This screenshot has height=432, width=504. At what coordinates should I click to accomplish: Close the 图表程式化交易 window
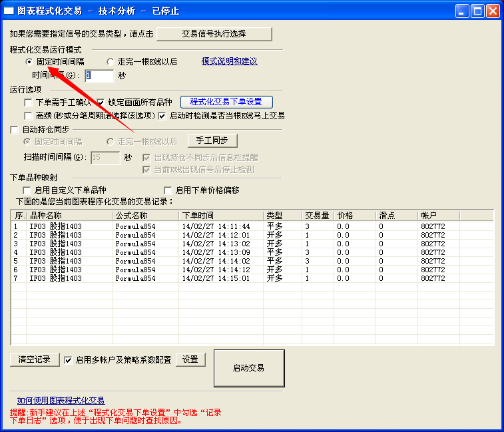[x=493, y=11]
